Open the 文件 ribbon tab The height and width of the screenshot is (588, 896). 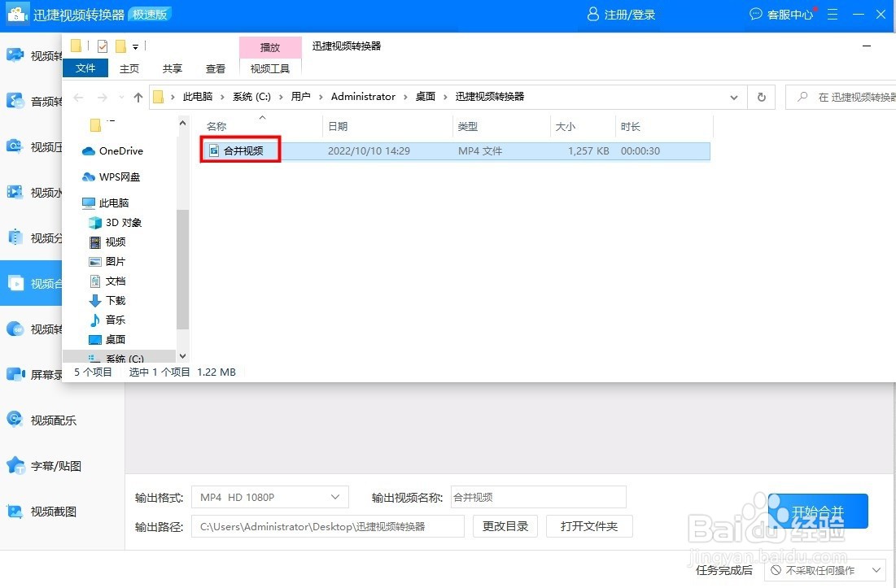(x=85, y=68)
